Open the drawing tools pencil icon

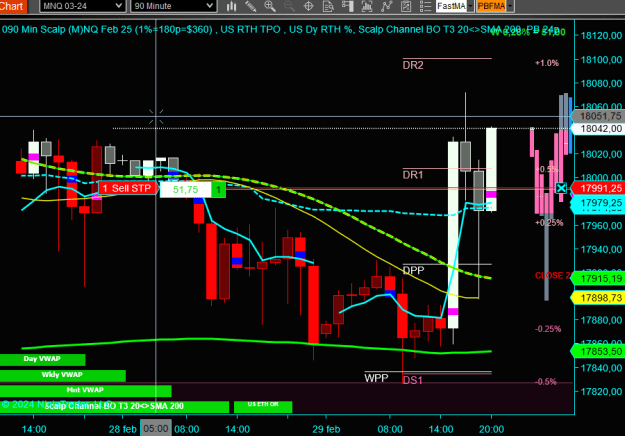(250, 6)
